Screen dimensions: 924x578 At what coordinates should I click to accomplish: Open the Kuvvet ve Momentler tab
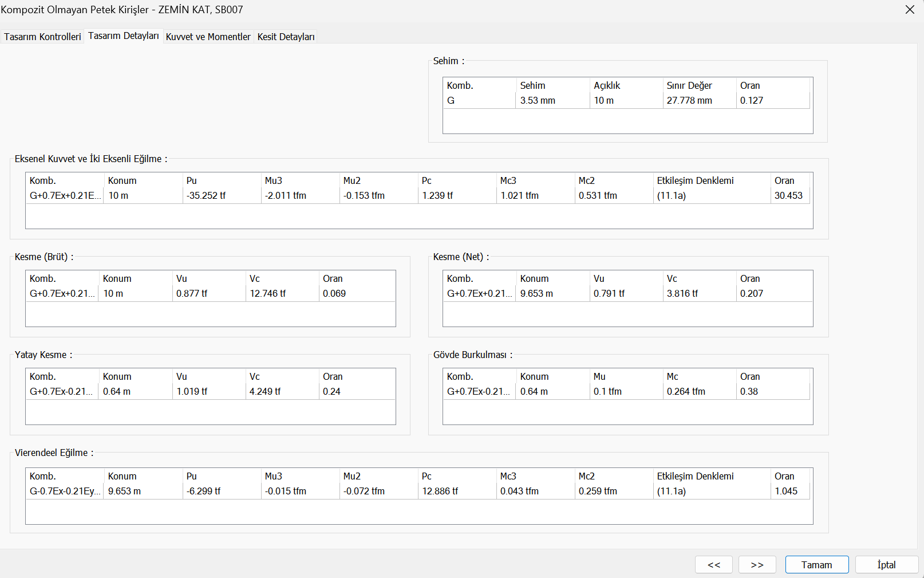click(208, 37)
